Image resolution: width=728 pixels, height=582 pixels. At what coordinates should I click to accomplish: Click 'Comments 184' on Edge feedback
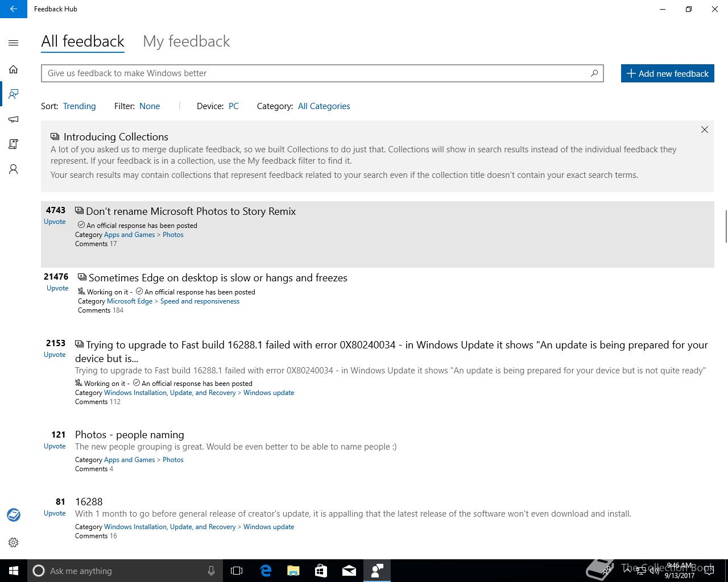click(x=101, y=310)
